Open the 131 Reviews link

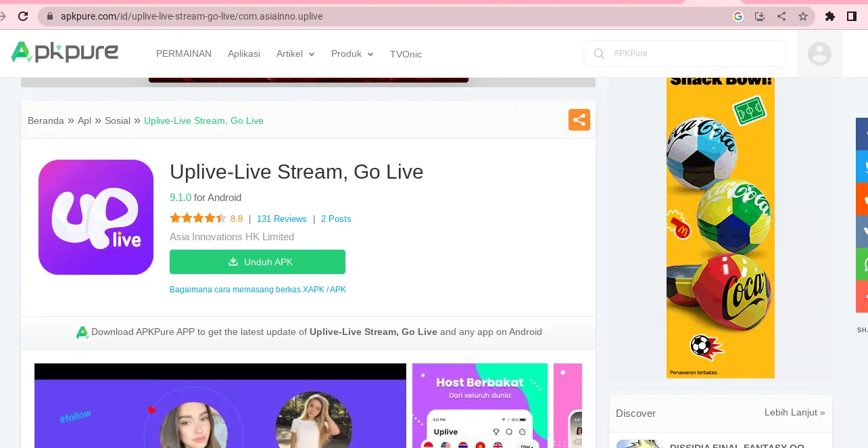pyautogui.click(x=282, y=219)
